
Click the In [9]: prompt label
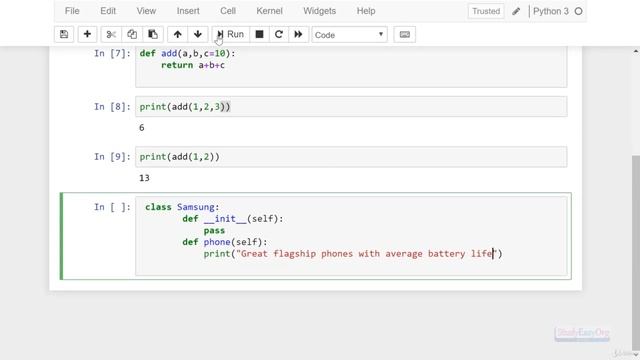pos(112,157)
